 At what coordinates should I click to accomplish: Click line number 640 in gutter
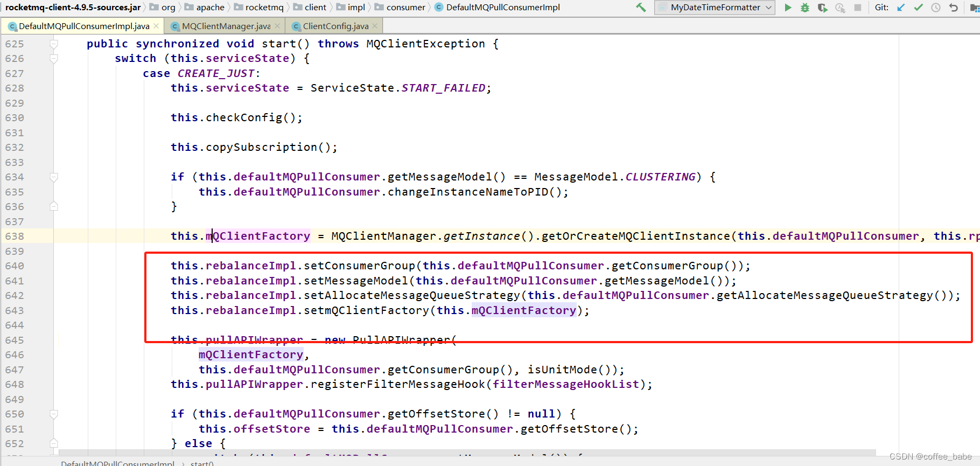click(x=15, y=266)
